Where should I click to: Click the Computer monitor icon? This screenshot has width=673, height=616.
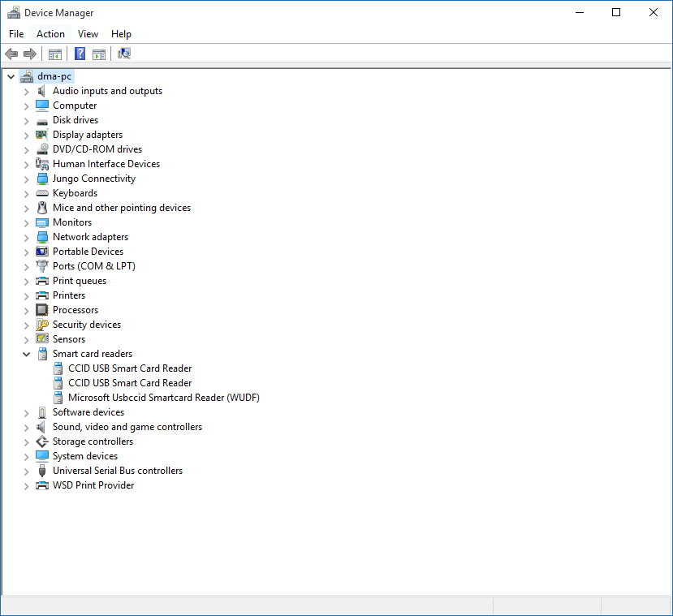(42, 106)
